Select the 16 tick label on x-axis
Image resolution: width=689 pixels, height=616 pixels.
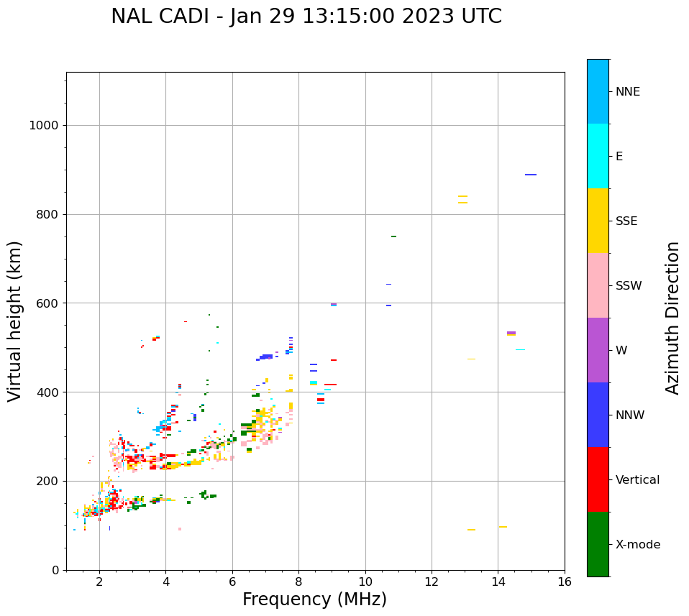565,581
